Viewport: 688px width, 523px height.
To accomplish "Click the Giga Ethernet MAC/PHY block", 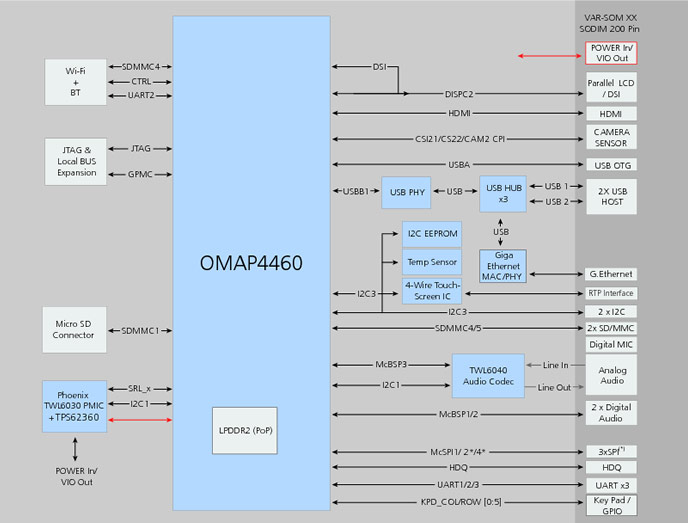I will point(503,266).
